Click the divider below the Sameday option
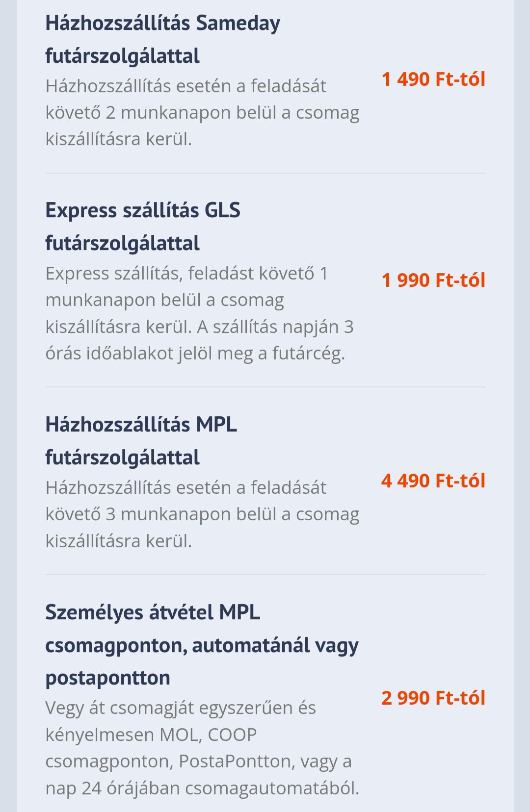This screenshot has width=530, height=812. (x=265, y=173)
